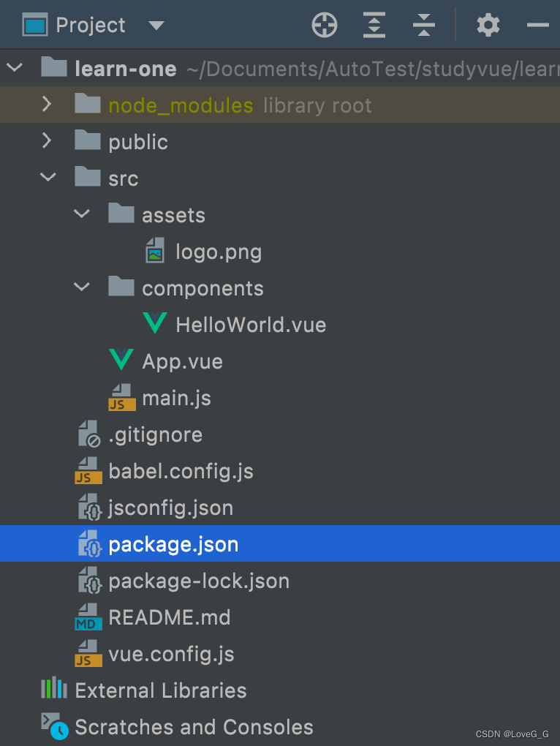560x746 pixels.
Task: Select the locate opened file crosshair icon
Action: point(324,24)
